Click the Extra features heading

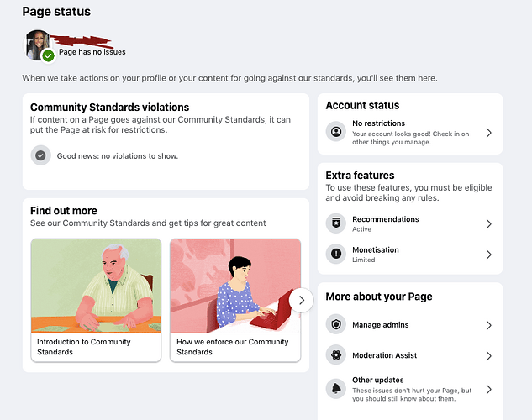[x=360, y=176]
